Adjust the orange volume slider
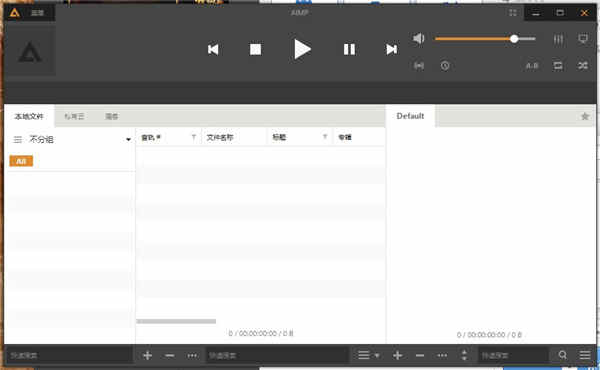Viewport: 600px width, 370px height. 485,39
